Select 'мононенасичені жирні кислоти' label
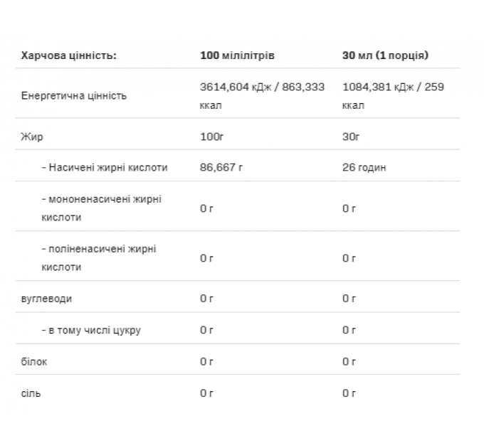The height and width of the screenshot is (448, 484). [101, 208]
